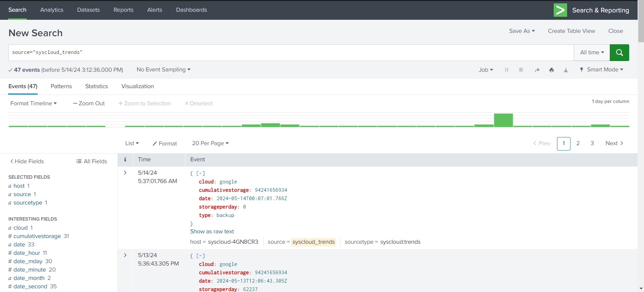The width and height of the screenshot is (644, 292).
Task: Click the Close button
Action: pos(615,31)
